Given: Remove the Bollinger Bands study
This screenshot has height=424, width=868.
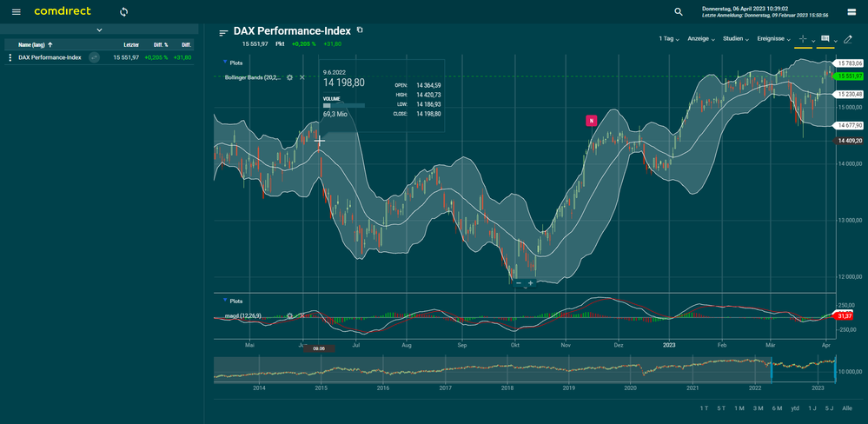Looking at the screenshot, I should (x=302, y=77).
